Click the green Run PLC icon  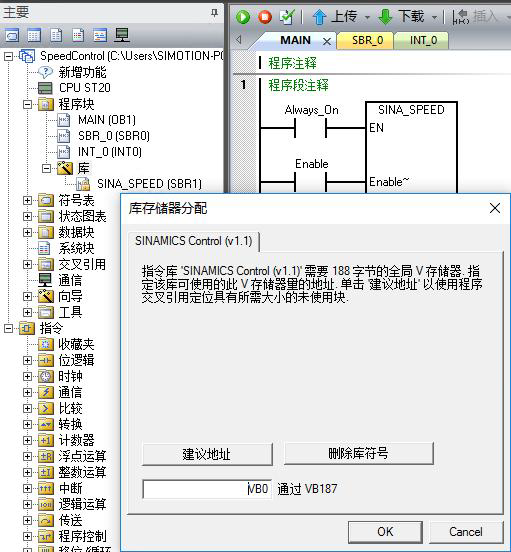(243, 17)
